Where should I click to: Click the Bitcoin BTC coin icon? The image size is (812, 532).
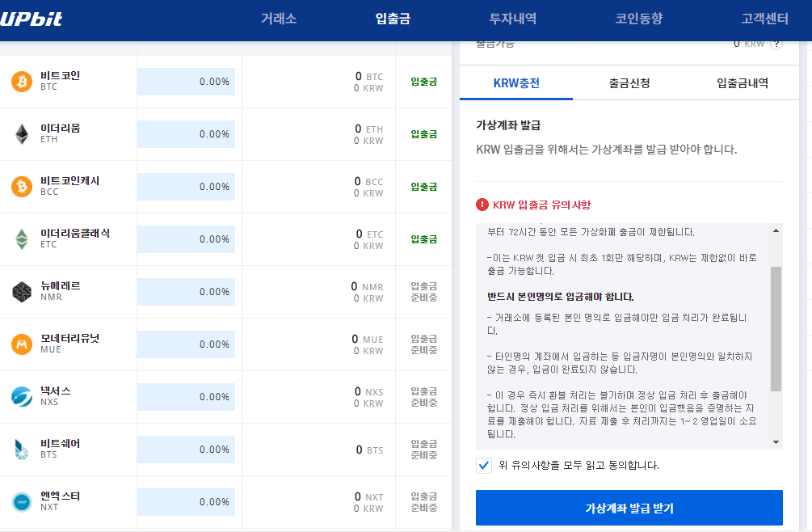pos(21,81)
